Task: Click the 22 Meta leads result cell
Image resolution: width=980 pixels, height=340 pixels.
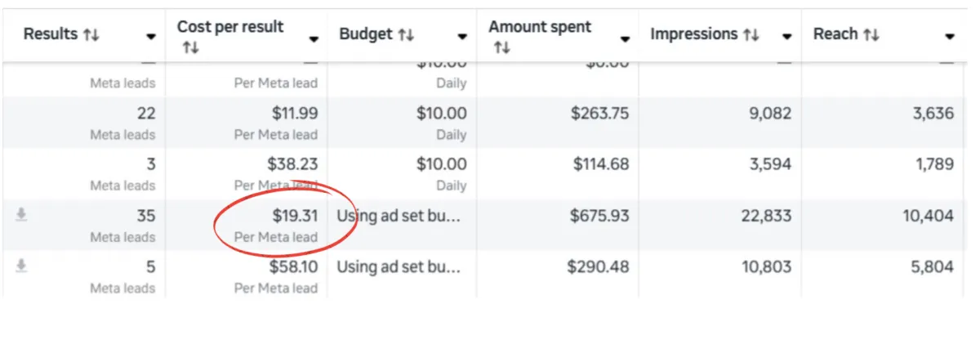Action: tap(145, 114)
